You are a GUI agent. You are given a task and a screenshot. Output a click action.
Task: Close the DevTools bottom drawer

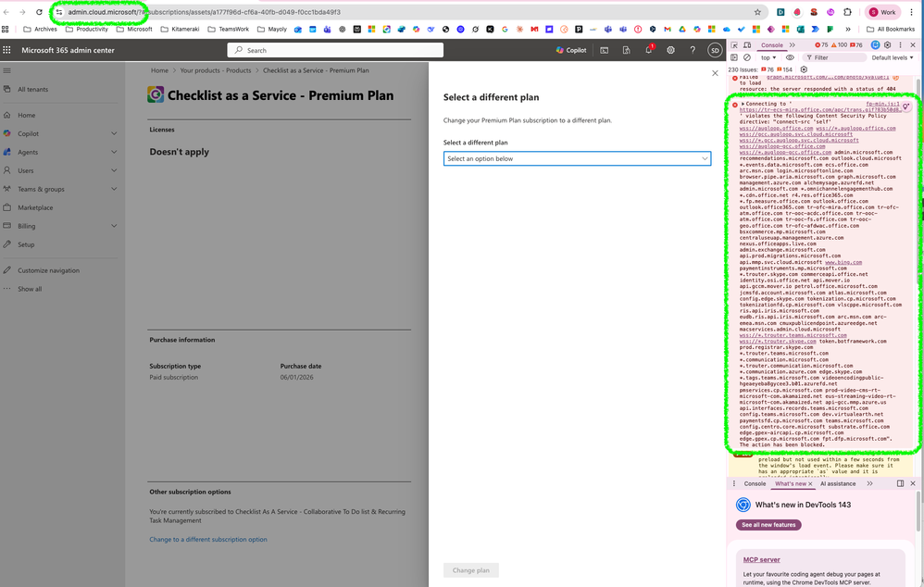click(x=913, y=484)
